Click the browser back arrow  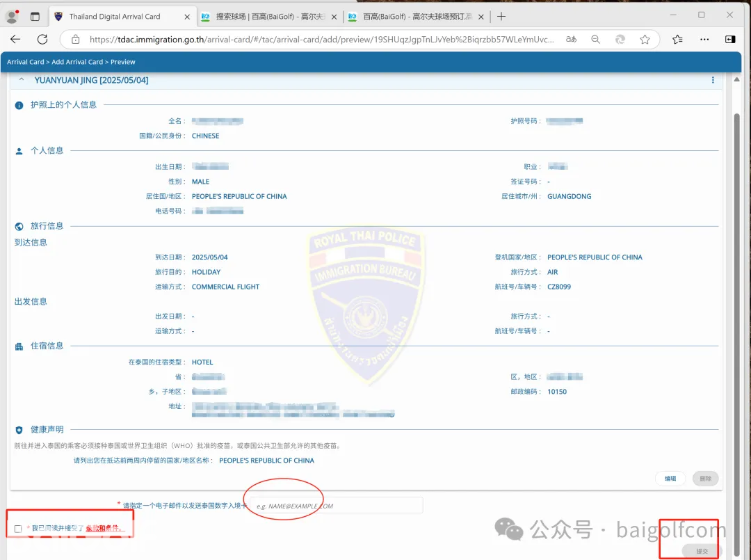pos(15,40)
